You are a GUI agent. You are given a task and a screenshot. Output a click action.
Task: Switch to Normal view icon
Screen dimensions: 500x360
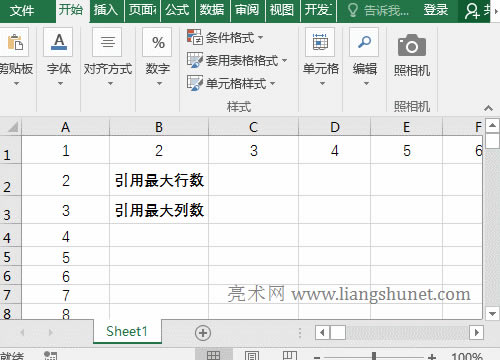point(213,355)
